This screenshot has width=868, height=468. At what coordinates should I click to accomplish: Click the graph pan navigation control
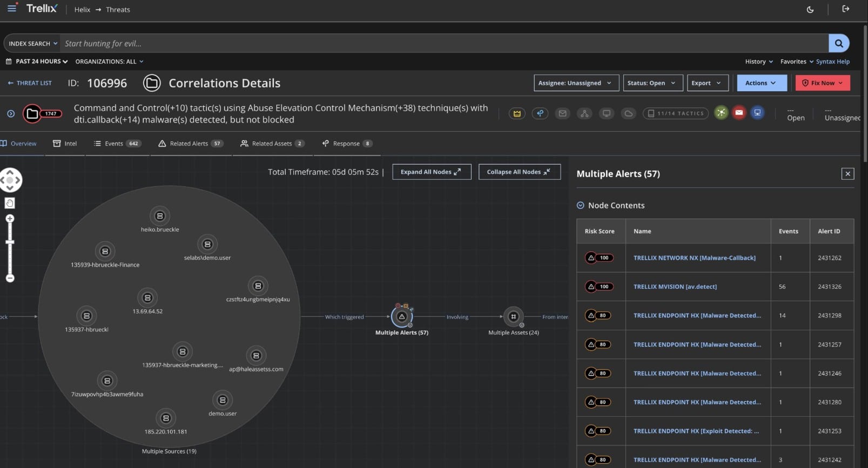tap(10, 180)
